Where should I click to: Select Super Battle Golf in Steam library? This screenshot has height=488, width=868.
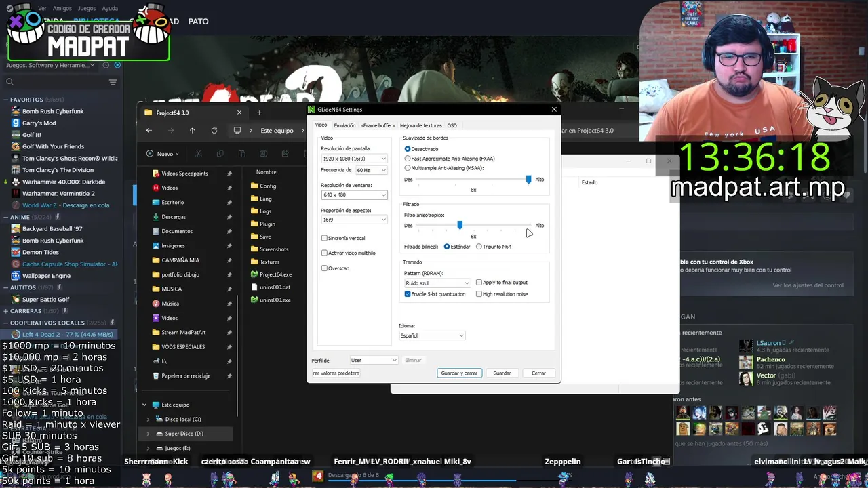coord(45,299)
